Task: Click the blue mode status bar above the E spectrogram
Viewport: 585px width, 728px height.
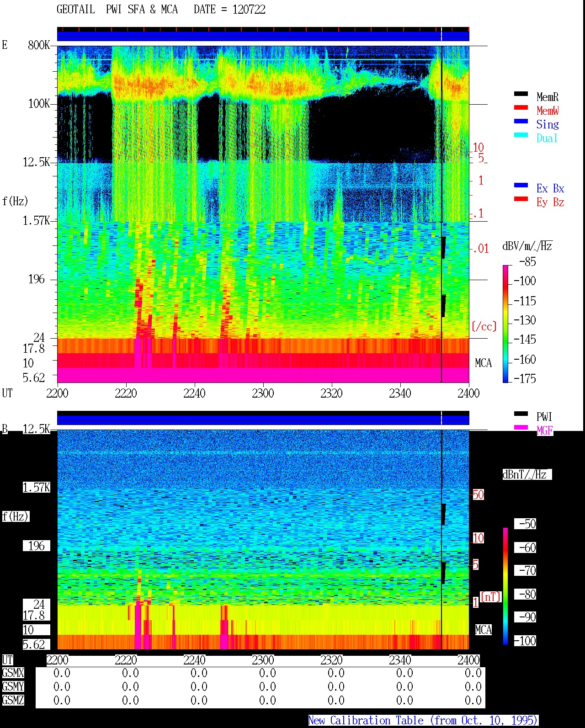Action: pos(263,36)
